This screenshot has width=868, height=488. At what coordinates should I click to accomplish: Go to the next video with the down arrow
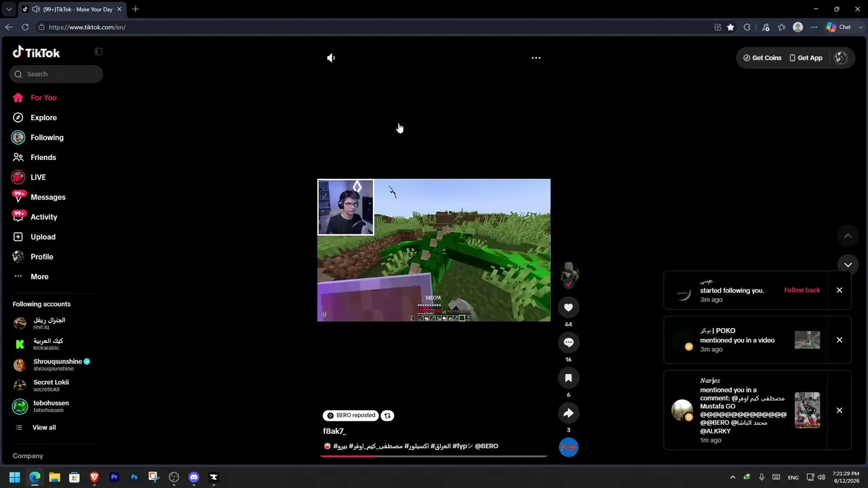point(848,265)
